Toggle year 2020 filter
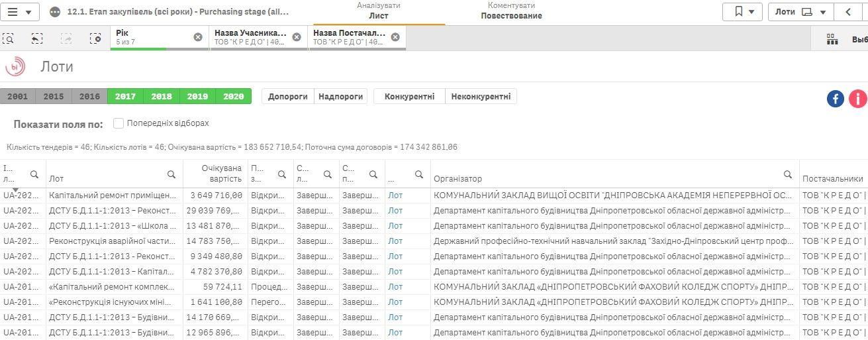868x340 pixels. pos(233,97)
